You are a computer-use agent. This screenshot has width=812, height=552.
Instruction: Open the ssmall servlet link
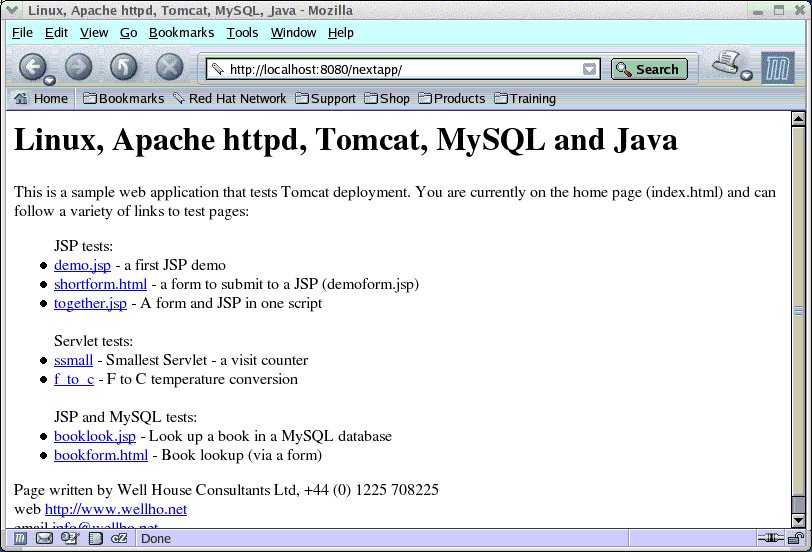74,360
